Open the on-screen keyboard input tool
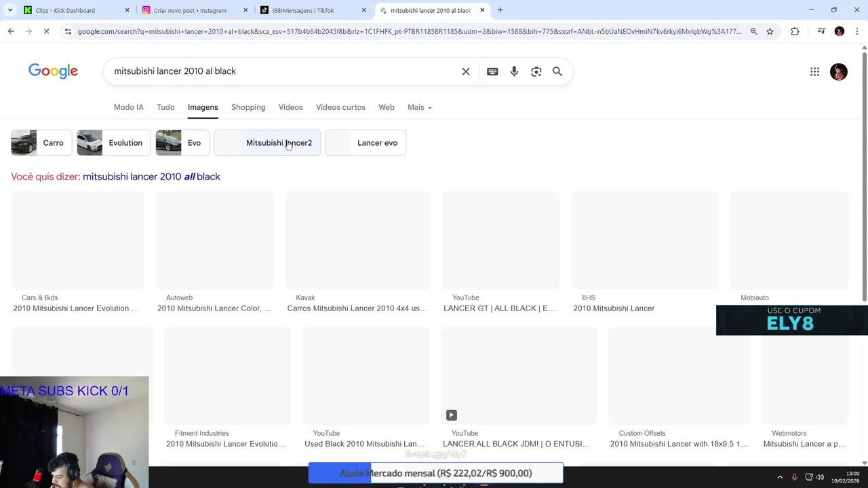This screenshot has height=488, width=868. coord(492,71)
